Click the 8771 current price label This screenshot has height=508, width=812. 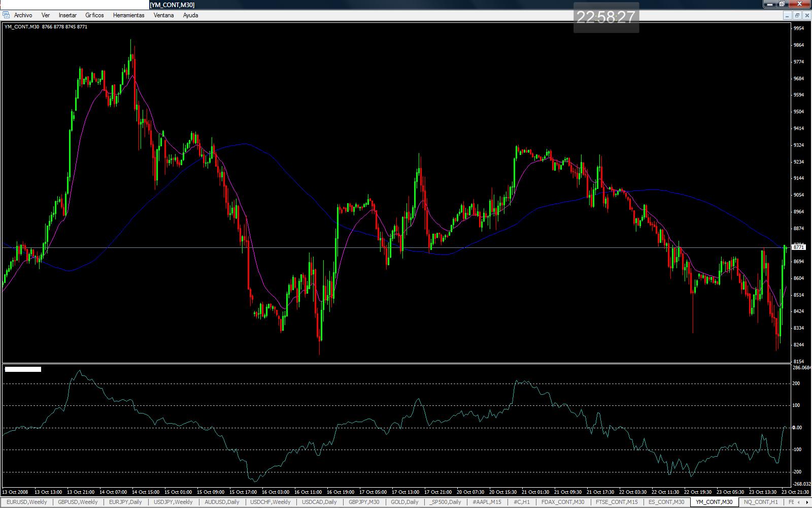click(799, 247)
